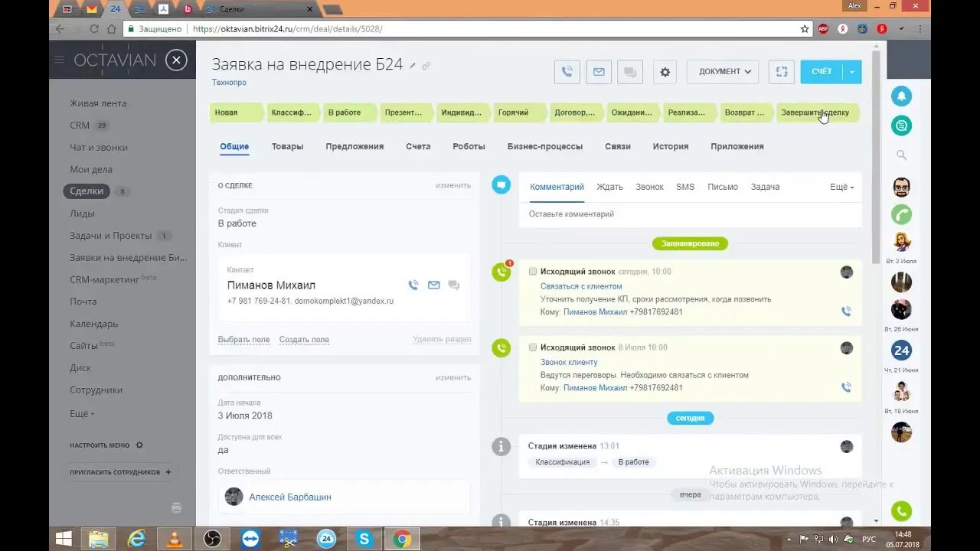Select the Задача activity tab

(x=765, y=187)
